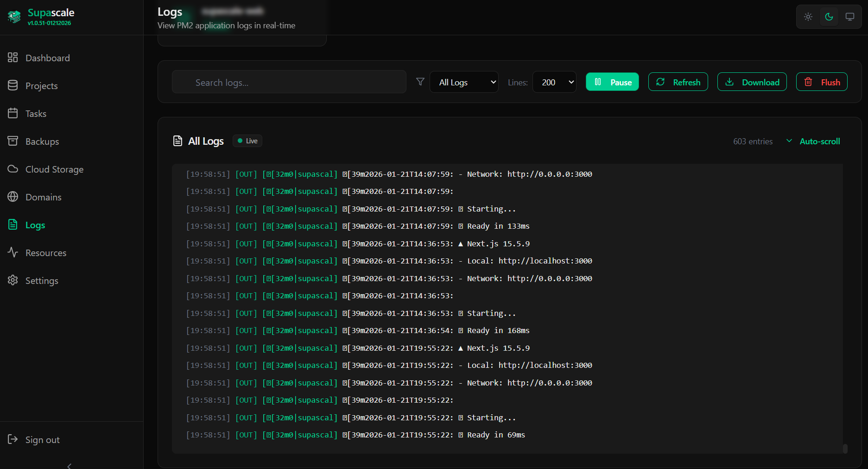Click the Domains globe icon
This screenshot has height=469, width=868.
click(13, 197)
